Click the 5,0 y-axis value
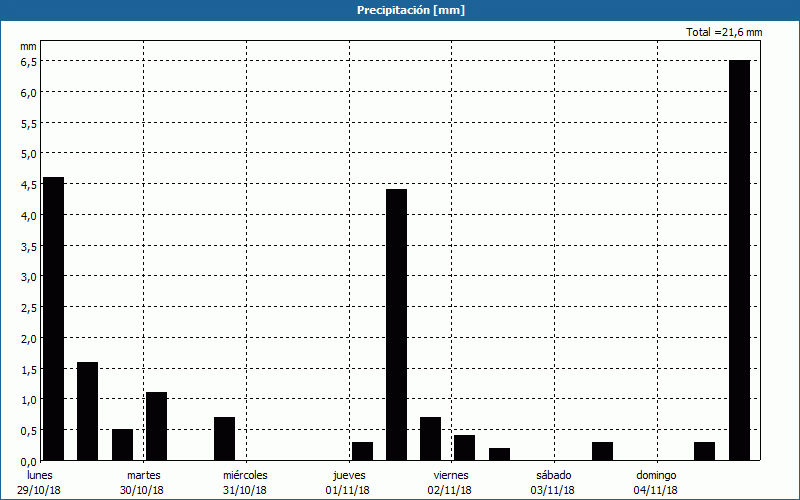The height and width of the screenshot is (500, 800). click(x=29, y=154)
